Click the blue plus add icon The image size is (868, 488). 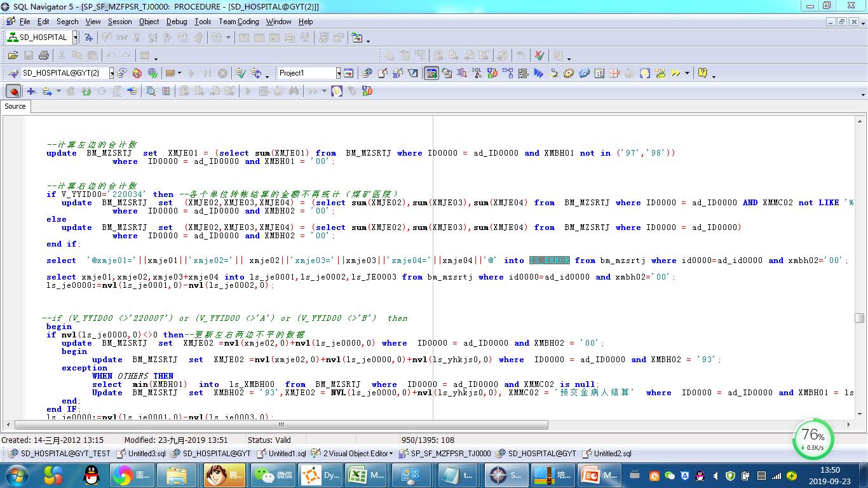(x=31, y=91)
